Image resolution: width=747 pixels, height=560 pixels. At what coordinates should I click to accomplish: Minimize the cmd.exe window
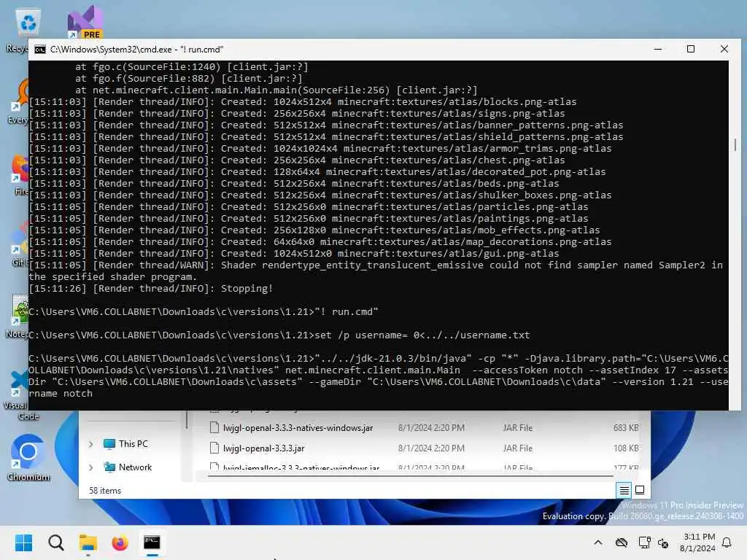point(658,49)
